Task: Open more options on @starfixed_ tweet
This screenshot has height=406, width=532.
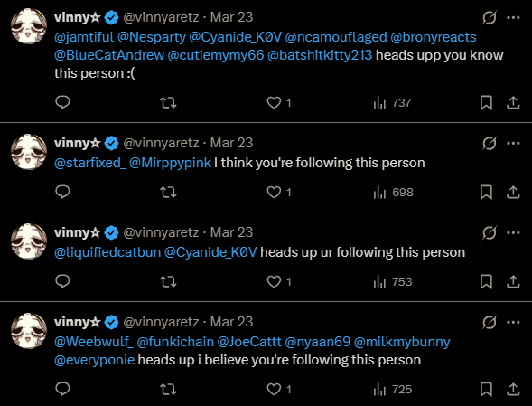Action: [x=513, y=144]
